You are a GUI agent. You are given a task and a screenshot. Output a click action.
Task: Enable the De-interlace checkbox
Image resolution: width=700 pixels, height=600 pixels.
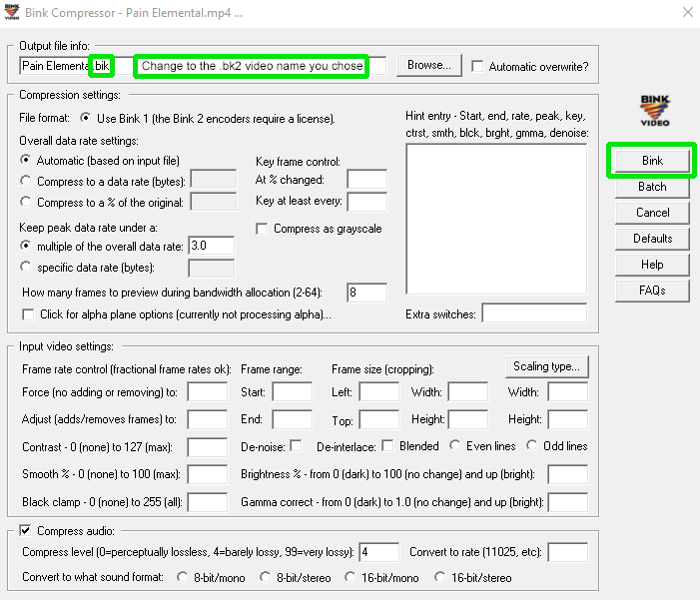(387, 445)
